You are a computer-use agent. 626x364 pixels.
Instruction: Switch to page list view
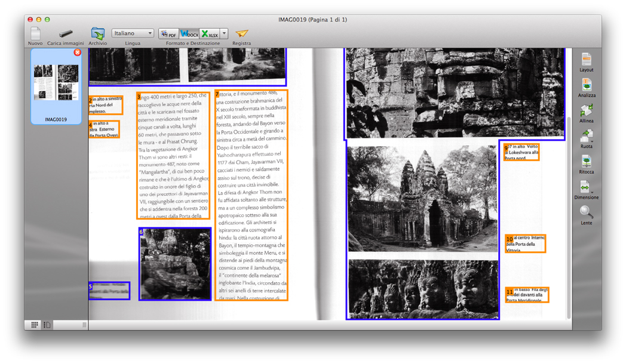(x=47, y=325)
